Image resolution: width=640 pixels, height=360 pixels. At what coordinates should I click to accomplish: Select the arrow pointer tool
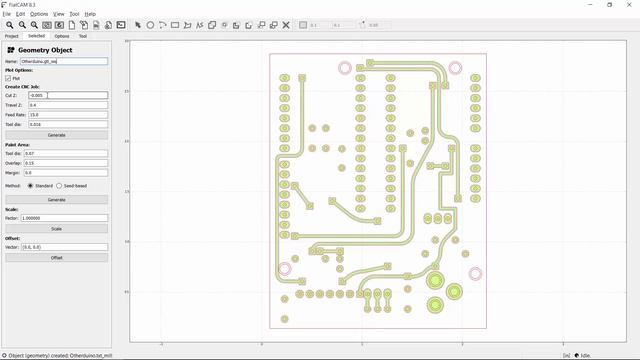tap(138, 25)
